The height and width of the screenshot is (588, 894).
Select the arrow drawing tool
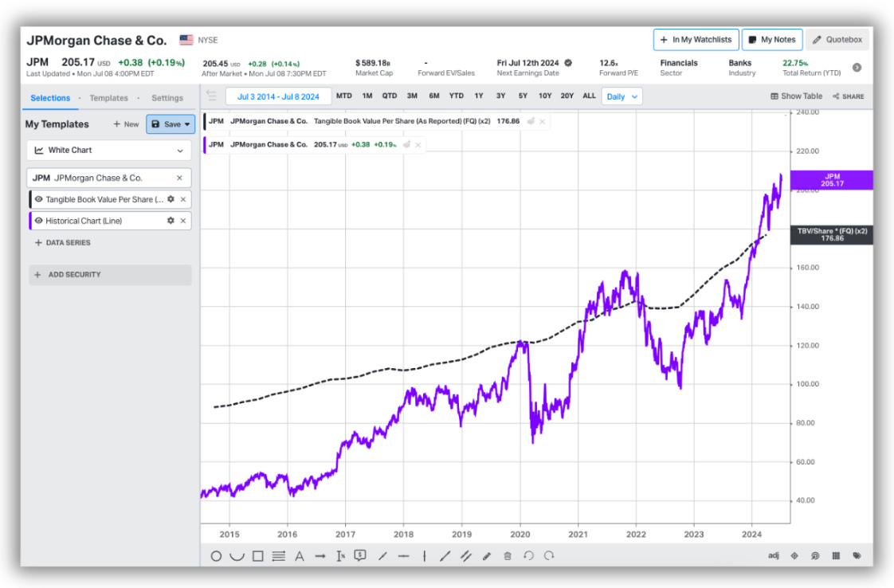320,556
